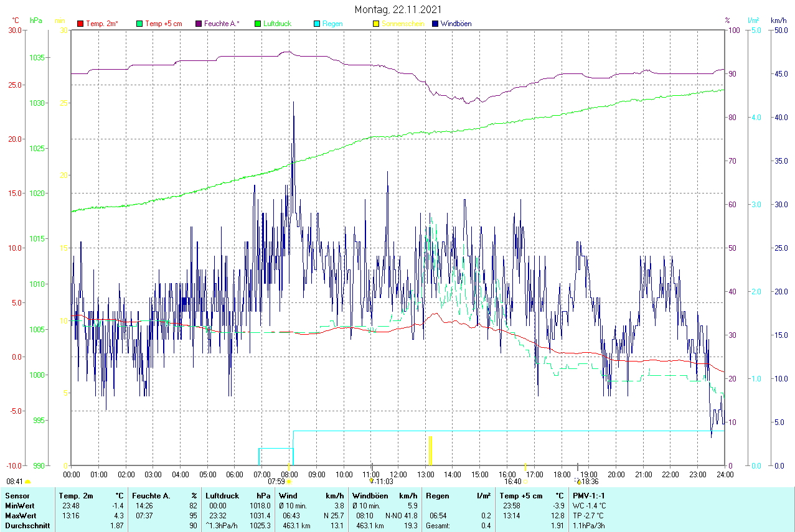Click the 'l/m²' axis unit label top right
Image resolution: width=795 pixels, height=532 pixels.
(753, 20)
